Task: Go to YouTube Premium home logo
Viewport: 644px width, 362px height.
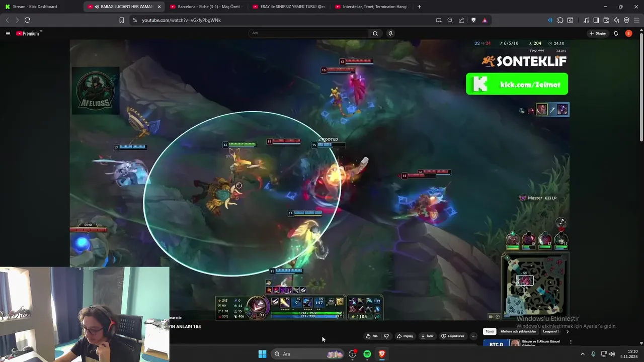Action: 29,34
